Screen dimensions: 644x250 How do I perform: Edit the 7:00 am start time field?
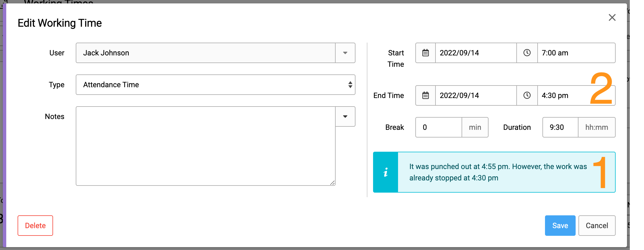576,53
